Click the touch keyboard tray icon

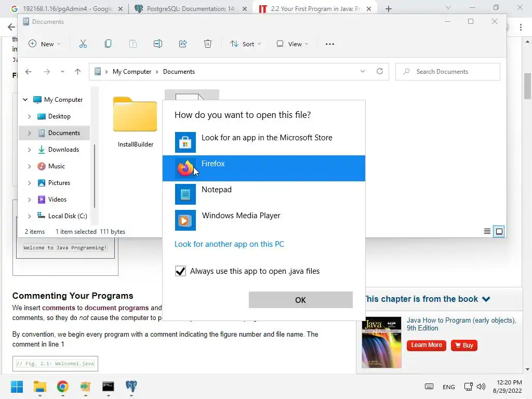click(x=429, y=387)
